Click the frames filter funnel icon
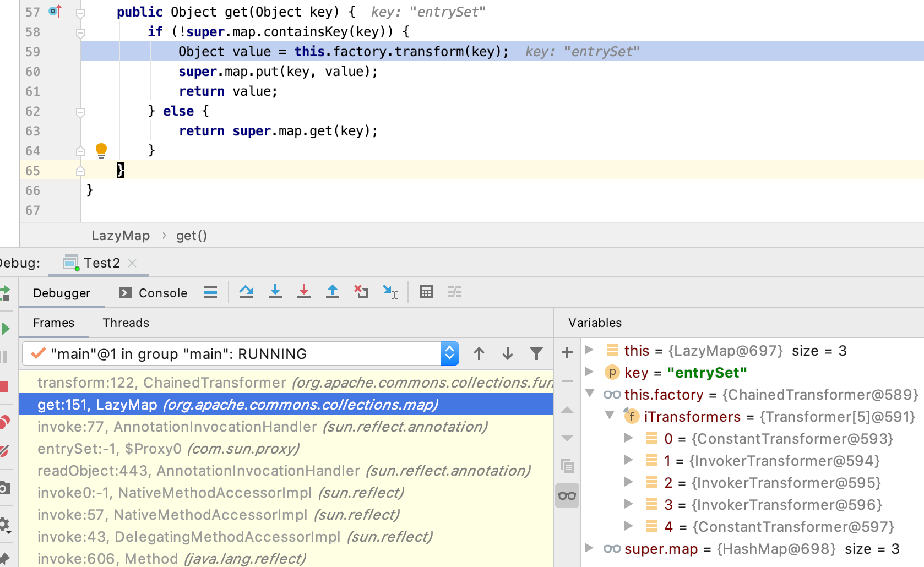This screenshot has height=567, width=924. click(x=536, y=353)
